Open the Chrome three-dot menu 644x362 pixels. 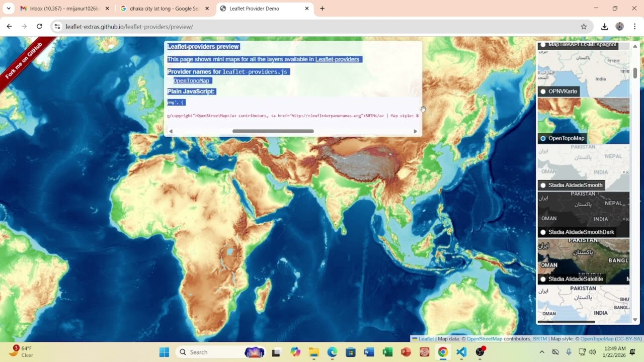[x=635, y=27]
